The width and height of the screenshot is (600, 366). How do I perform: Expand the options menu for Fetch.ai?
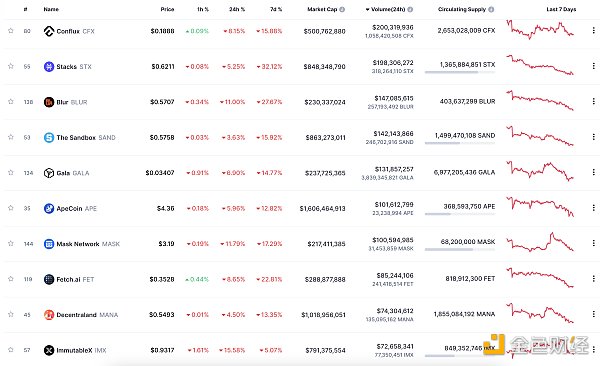click(593, 278)
